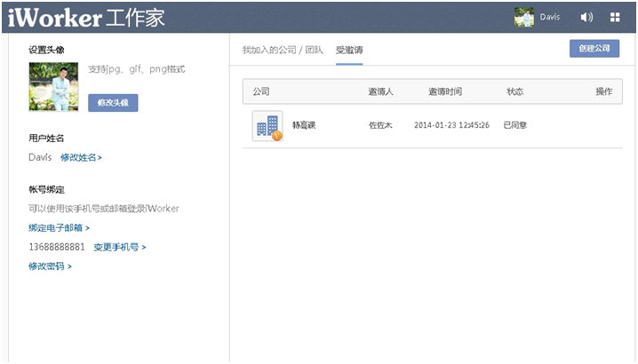Select the 受邀请 tab
The width and height of the screenshot is (638, 364).
(349, 50)
